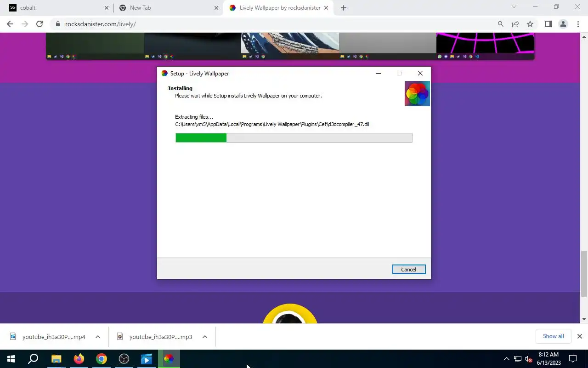Cancel the Lively Wallpaper installation
Viewport: 588px width, 368px height.
tap(408, 270)
